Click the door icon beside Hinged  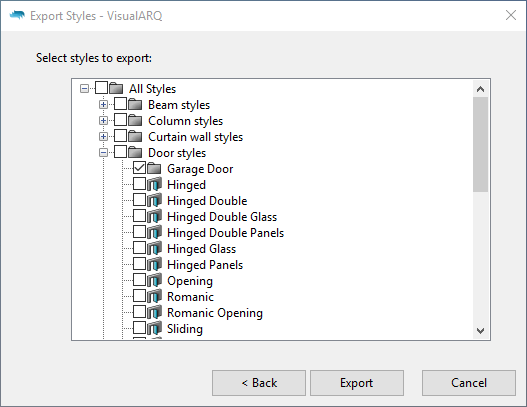click(x=154, y=185)
